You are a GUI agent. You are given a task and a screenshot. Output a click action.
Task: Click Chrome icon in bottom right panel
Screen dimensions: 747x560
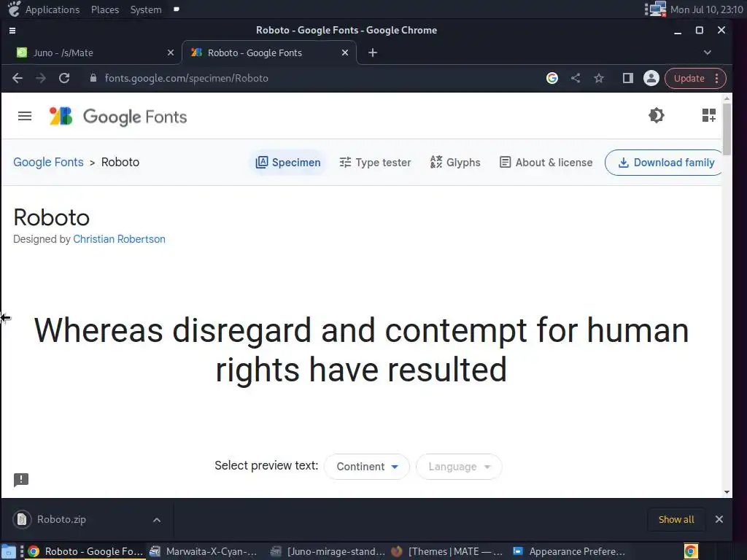coord(691,551)
